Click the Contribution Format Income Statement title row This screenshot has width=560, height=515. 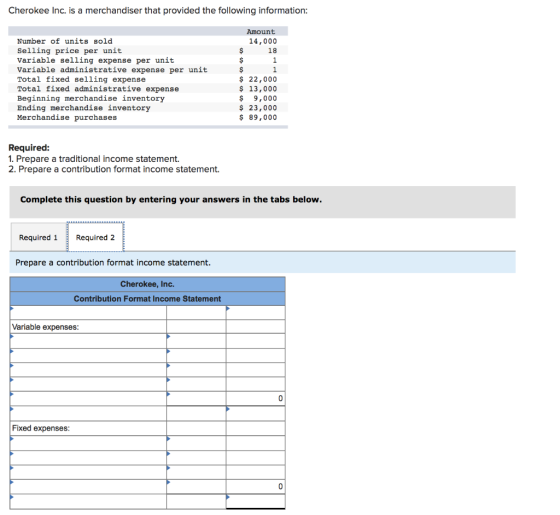tap(148, 299)
